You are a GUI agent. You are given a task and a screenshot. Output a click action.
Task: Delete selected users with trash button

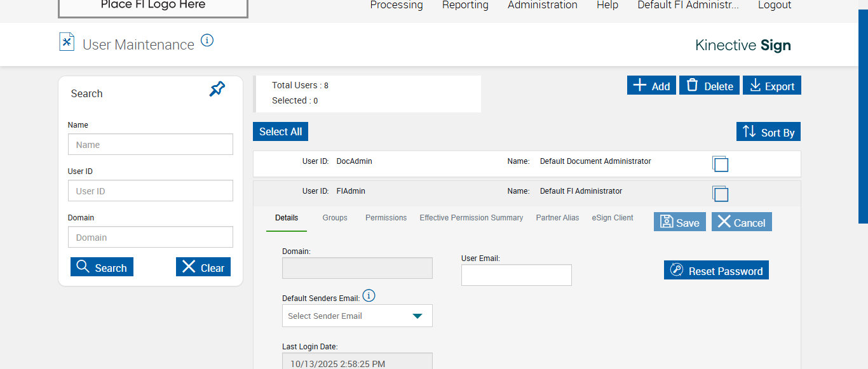click(x=709, y=86)
